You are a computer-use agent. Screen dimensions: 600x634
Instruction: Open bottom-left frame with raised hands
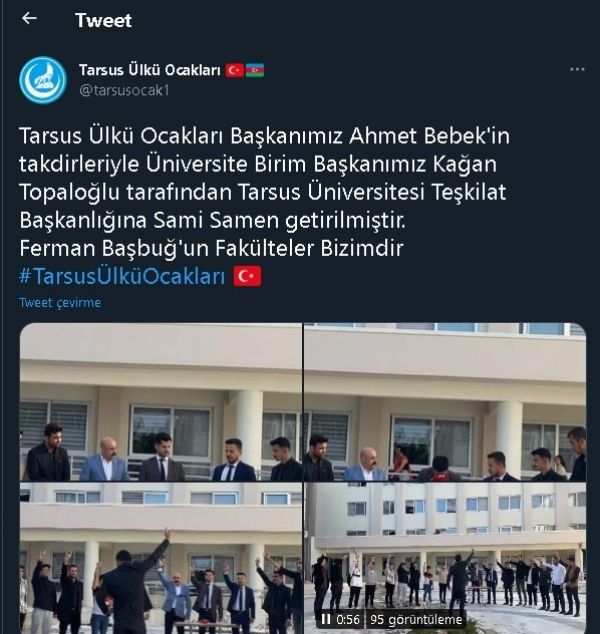[161, 558]
